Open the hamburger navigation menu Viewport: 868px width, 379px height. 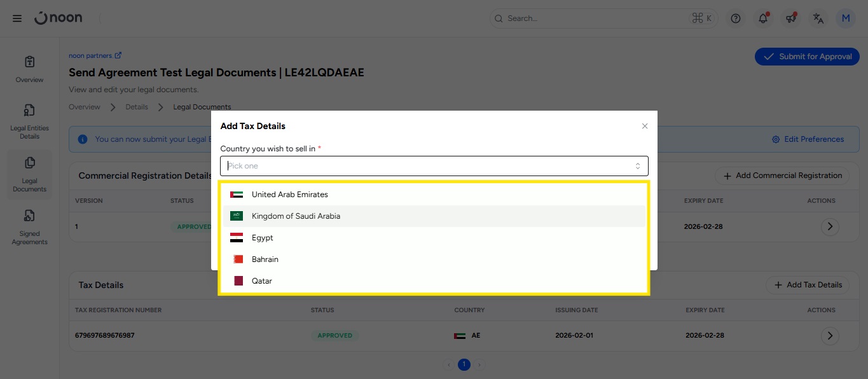[x=17, y=18]
